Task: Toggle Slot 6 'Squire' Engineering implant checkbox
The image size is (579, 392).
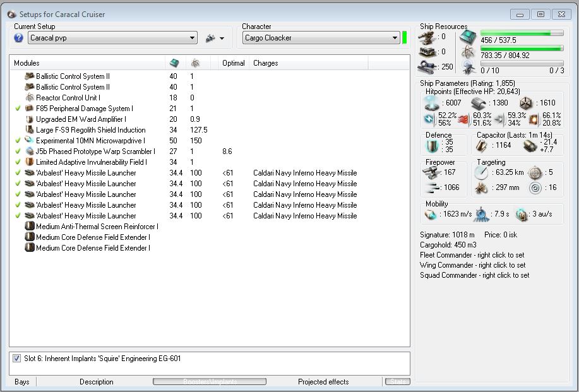Action: [x=17, y=359]
